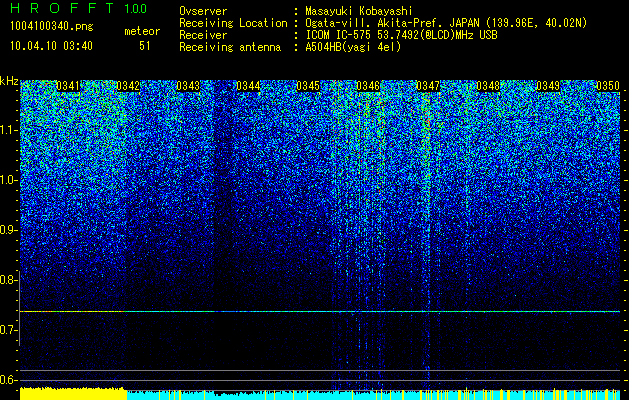Select the version number 1.0.0
This screenshot has height=400, width=629.
point(136,8)
